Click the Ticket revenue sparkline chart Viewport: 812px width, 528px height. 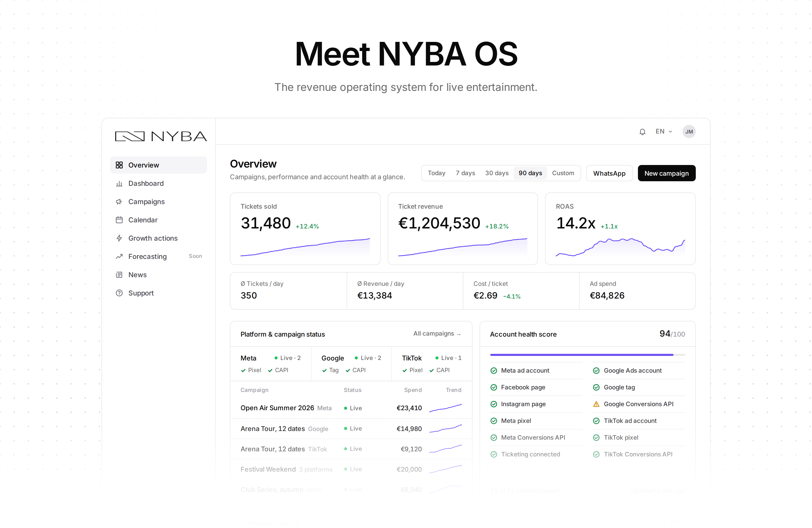coord(463,247)
